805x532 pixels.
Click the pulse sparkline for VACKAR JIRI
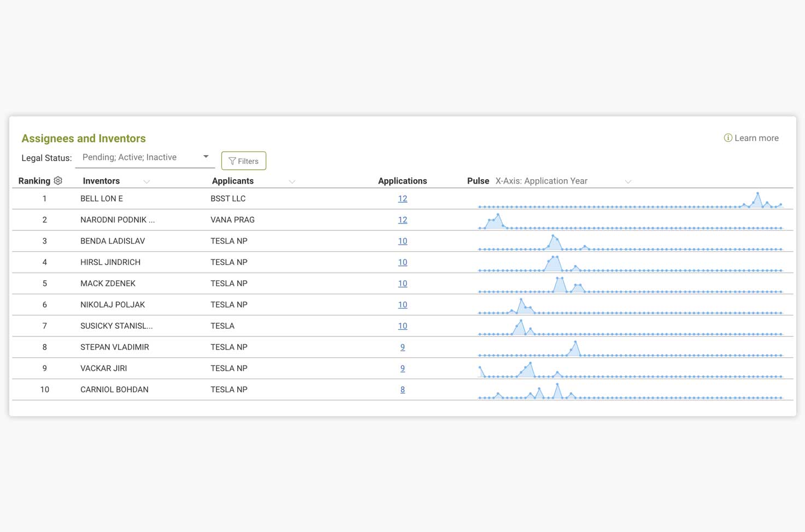[631, 371]
